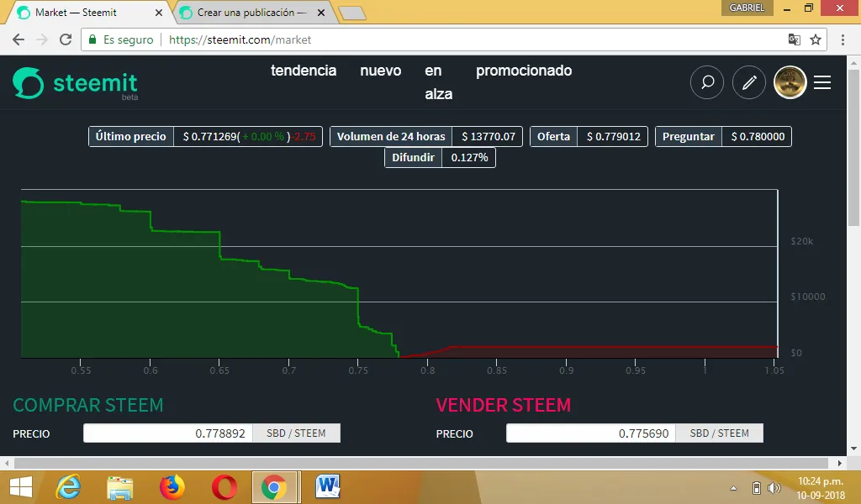The image size is (861, 504).
Task: Open the user avatar profile picture
Action: pos(790,82)
